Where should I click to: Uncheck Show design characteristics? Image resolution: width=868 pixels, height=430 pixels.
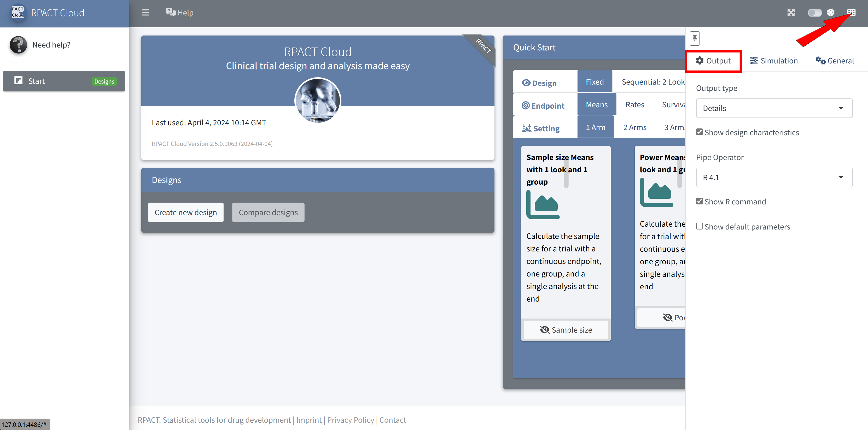[700, 132]
